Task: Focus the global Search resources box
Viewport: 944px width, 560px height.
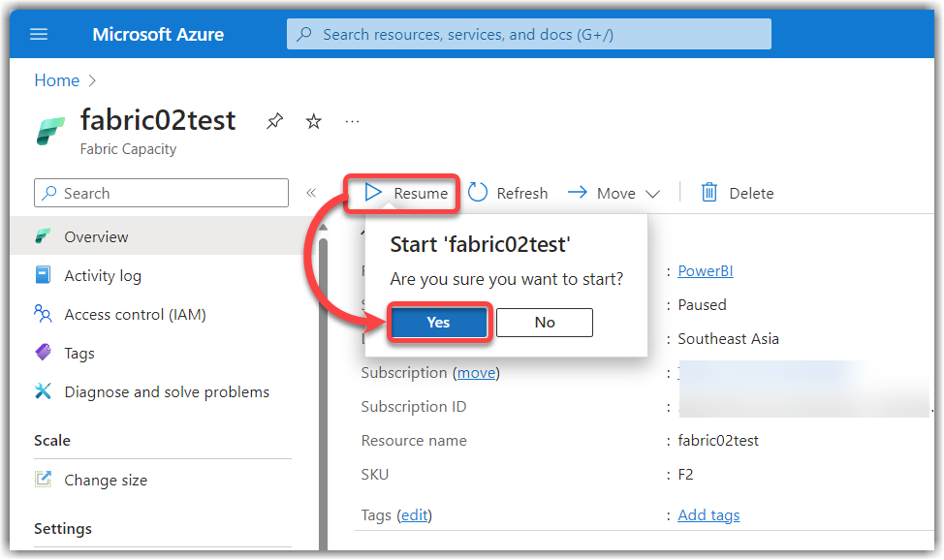Action: point(528,34)
